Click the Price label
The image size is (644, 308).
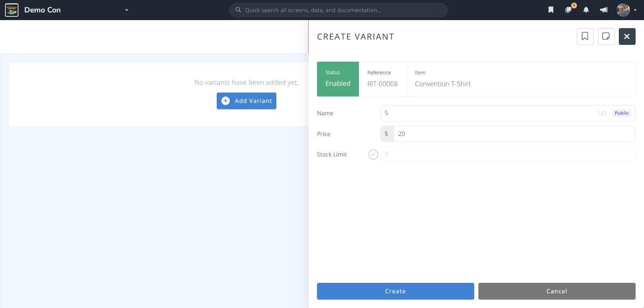click(324, 134)
